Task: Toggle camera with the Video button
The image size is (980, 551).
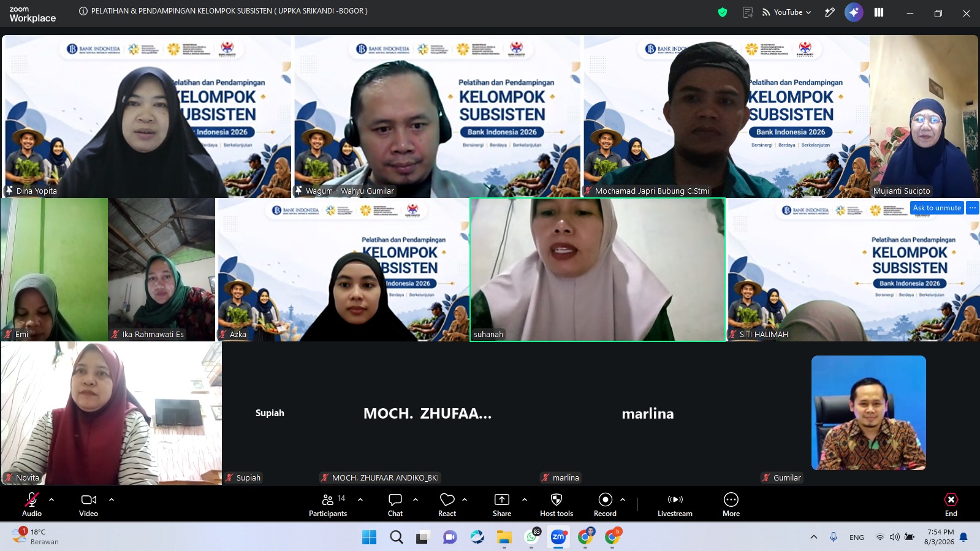Action: coord(89,505)
